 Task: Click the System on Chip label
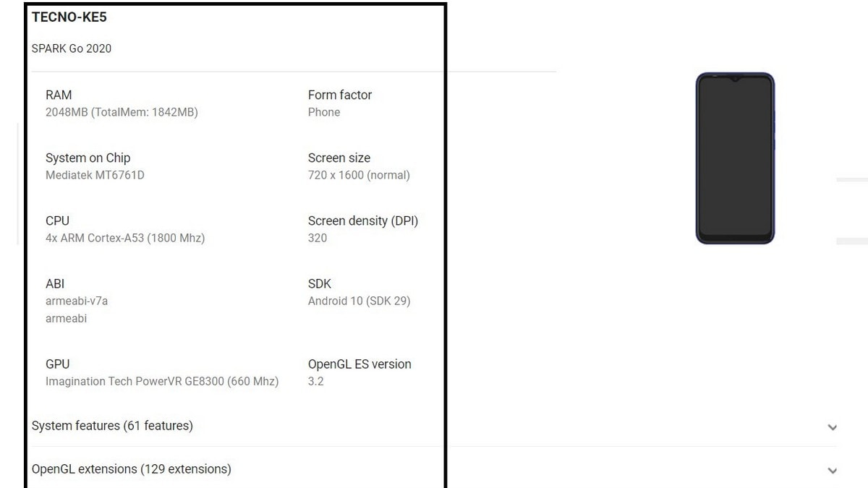[88, 158]
